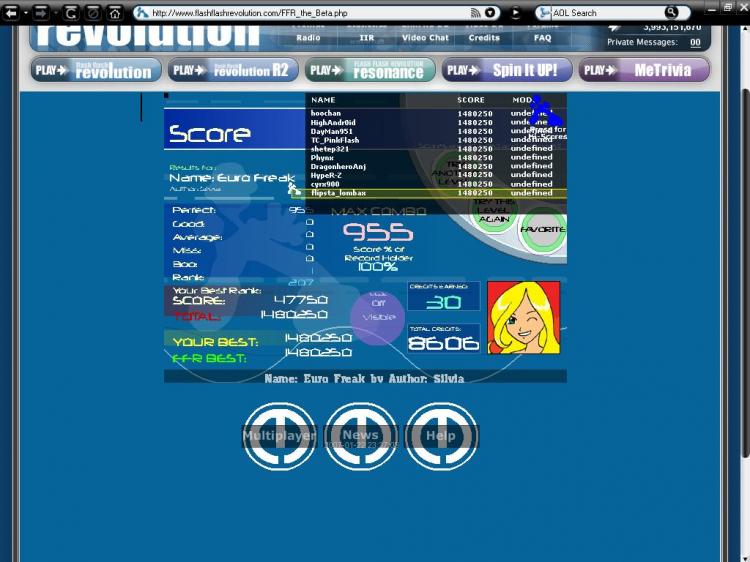Click the YOUR BEST score label
This screenshot has width=750, height=562.
[215, 342]
